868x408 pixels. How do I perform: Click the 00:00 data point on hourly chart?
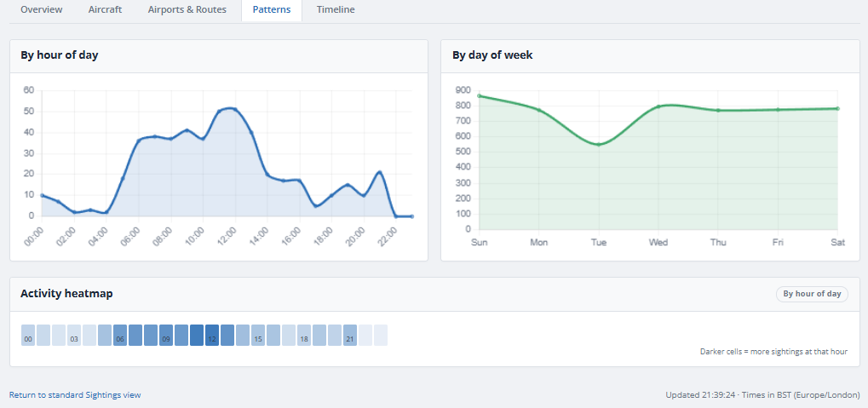42,195
